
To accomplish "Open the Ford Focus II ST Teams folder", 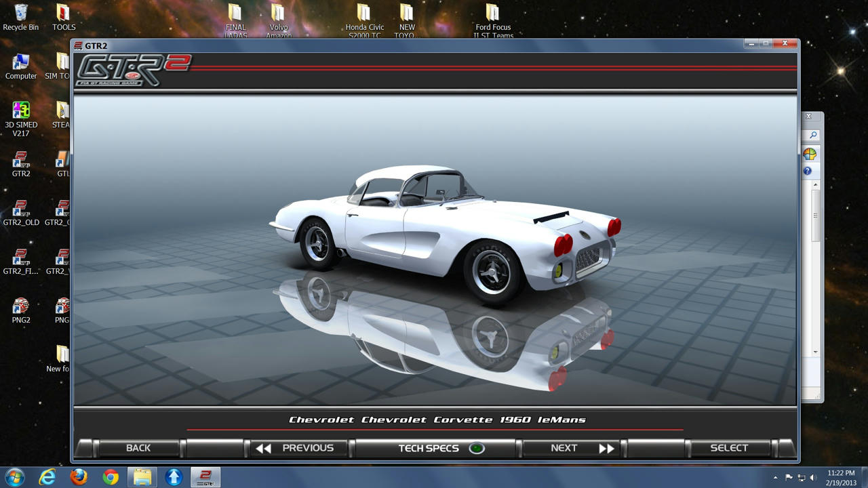I will tap(493, 20).
